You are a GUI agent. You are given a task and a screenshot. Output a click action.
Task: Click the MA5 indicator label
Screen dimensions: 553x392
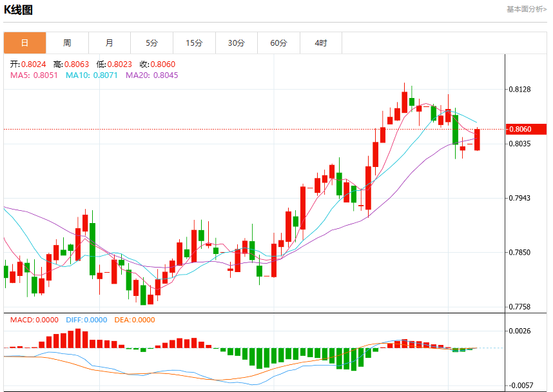click(34, 75)
